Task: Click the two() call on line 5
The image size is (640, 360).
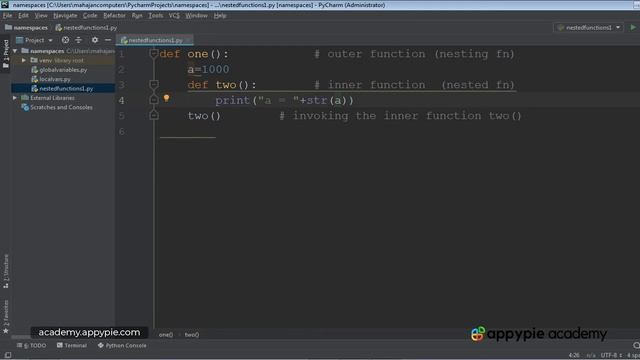Action: (x=204, y=116)
